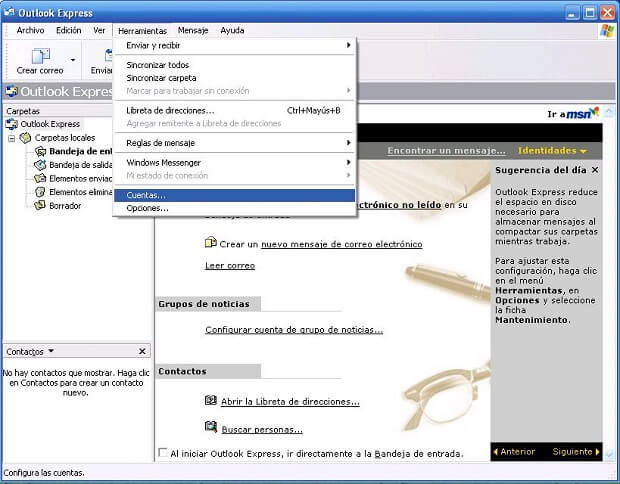Open the Ayuda menu
This screenshot has height=484, width=620.
coord(232,30)
